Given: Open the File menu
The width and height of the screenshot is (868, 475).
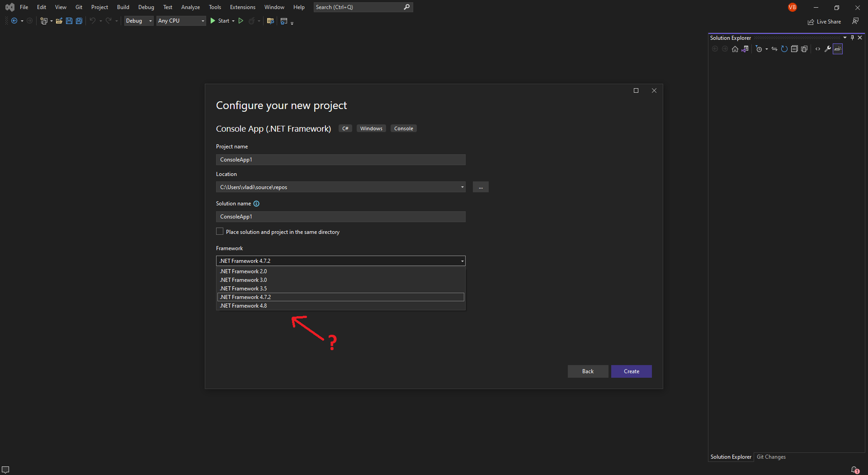Looking at the screenshot, I should coord(24,7).
